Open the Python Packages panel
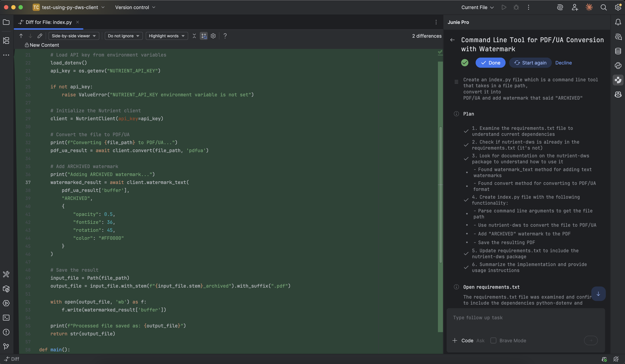The height and width of the screenshot is (364, 625). (6, 289)
